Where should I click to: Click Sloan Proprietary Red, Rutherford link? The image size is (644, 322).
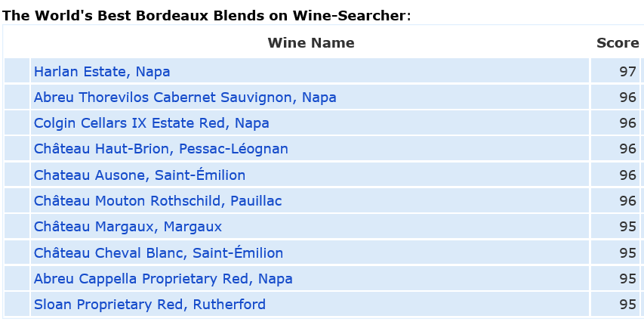pos(149,305)
